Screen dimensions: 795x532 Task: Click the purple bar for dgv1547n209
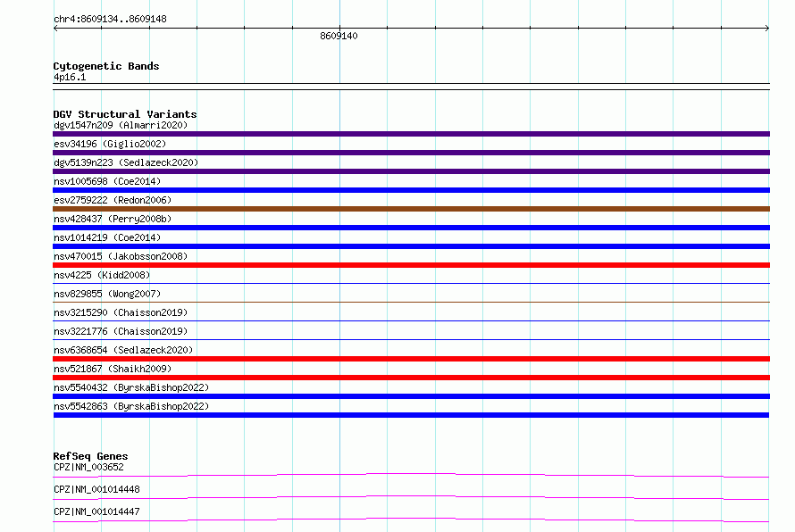411,134
